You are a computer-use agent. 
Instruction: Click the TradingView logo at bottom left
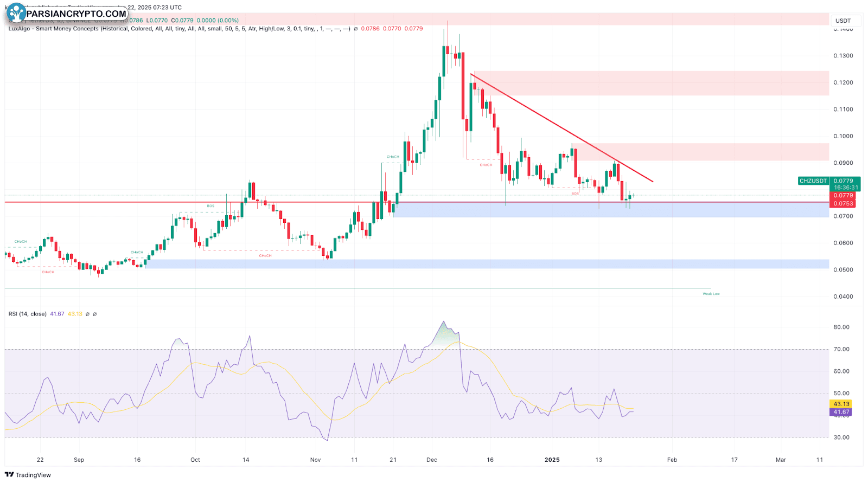[28, 475]
